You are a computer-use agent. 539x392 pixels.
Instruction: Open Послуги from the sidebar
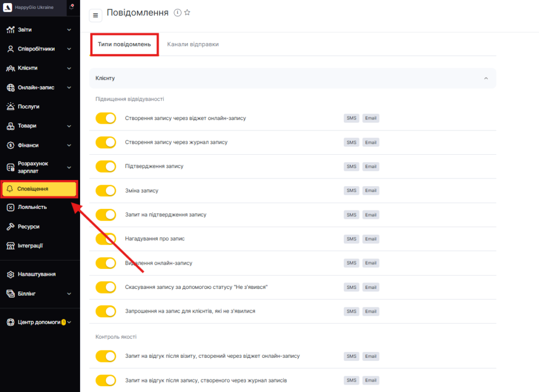pyautogui.click(x=29, y=106)
